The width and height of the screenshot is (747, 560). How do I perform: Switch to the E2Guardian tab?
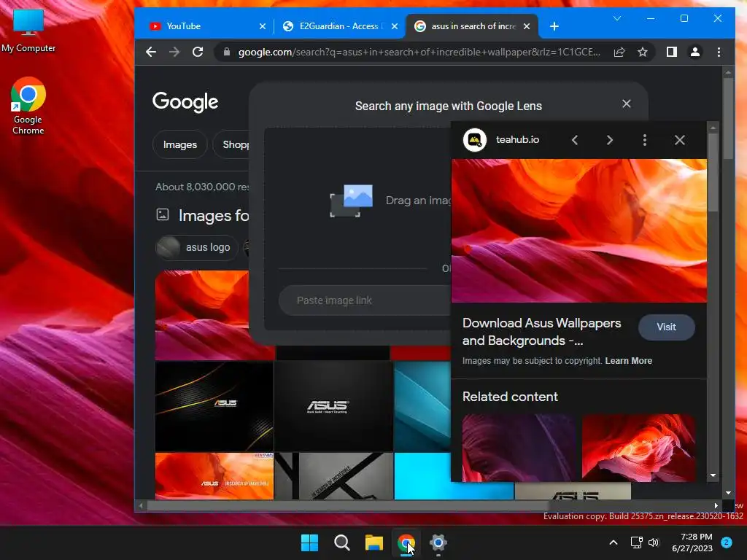tap(341, 26)
